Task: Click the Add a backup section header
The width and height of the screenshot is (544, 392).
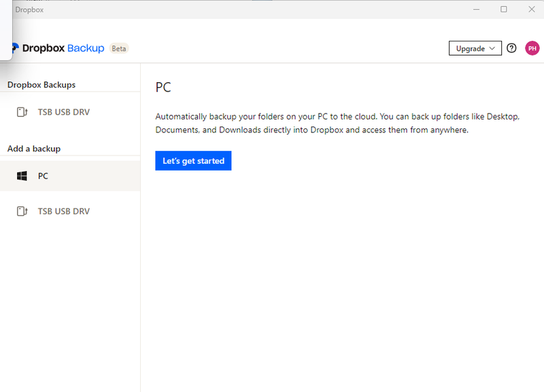Action: pyautogui.click(x=34, y=149)
